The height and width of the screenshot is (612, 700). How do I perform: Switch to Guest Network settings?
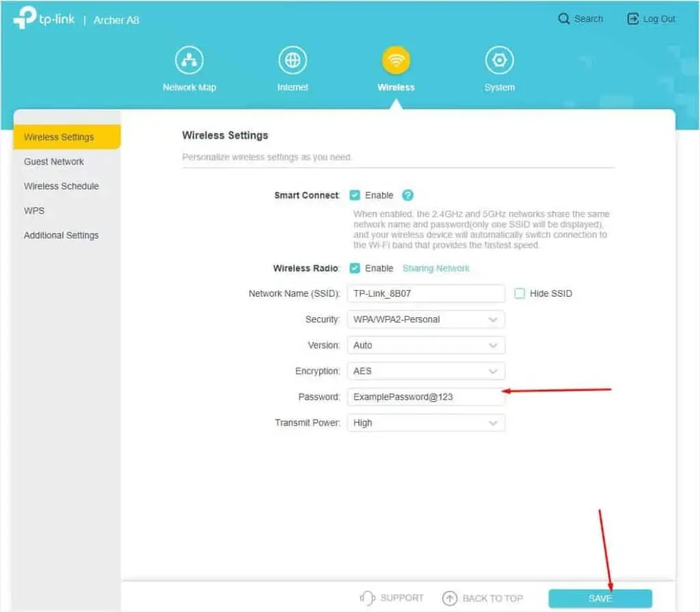pos(53,161)
